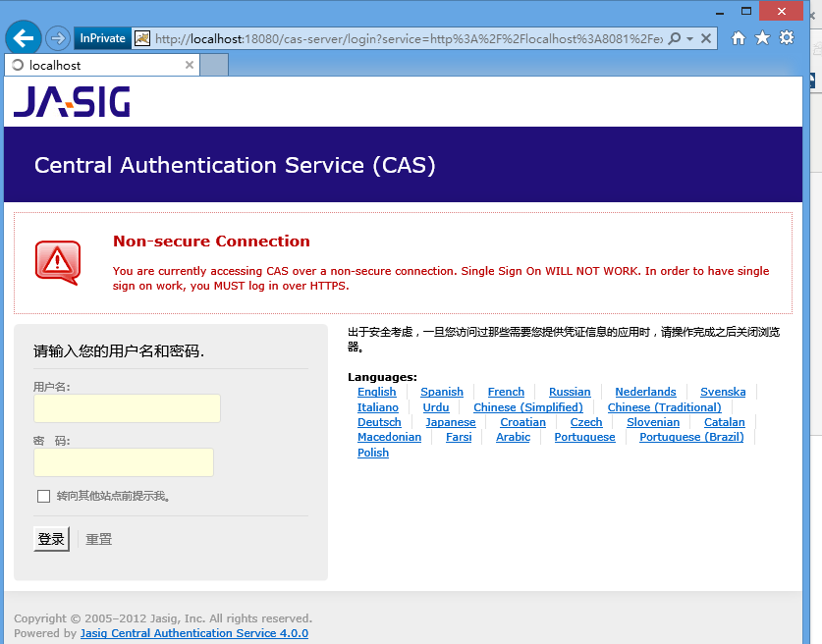Click the Central Authentication Service (CAS) title
Screen dimensions: 822x644
(x=235, y=165)
